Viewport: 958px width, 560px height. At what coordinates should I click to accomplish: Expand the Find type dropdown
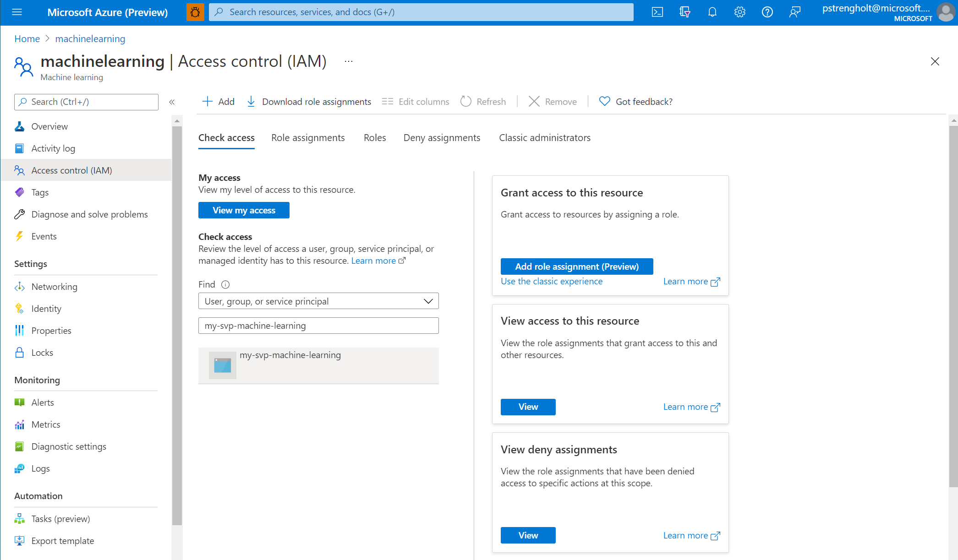(x=318, y=301)
